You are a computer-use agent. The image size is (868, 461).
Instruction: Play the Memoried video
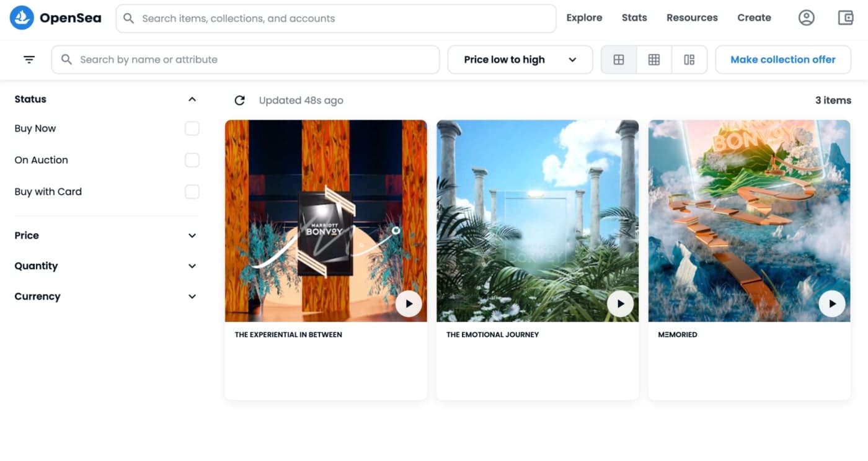(832, 304)
